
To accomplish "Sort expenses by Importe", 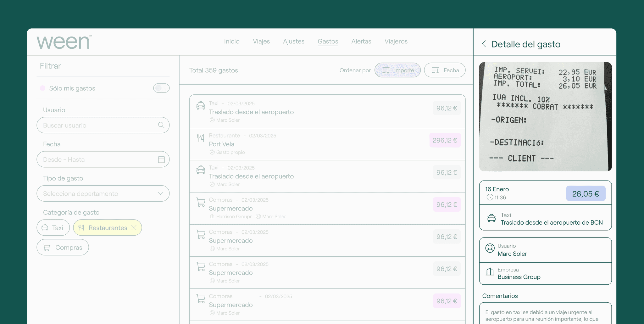I will tap(397, 70).
